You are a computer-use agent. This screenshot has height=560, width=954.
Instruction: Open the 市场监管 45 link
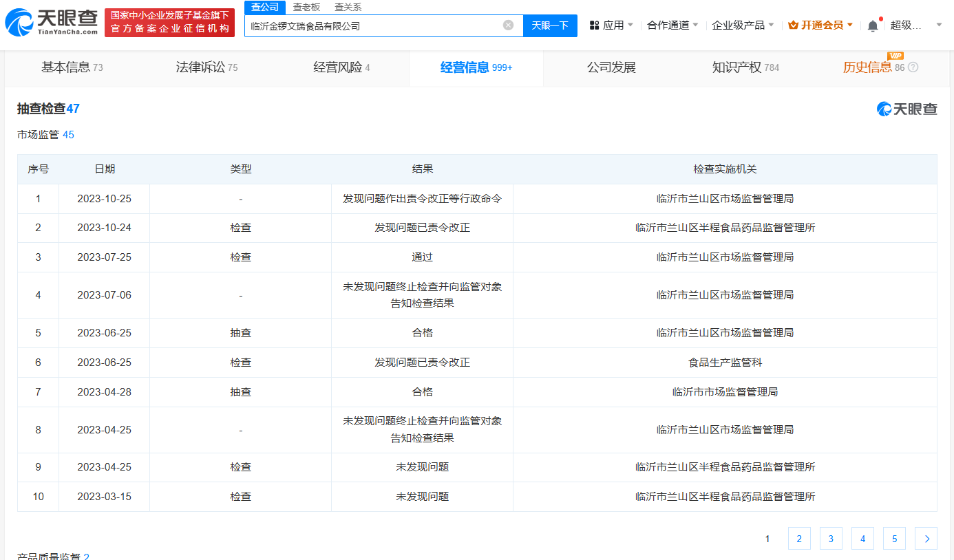tap(46, 135)
